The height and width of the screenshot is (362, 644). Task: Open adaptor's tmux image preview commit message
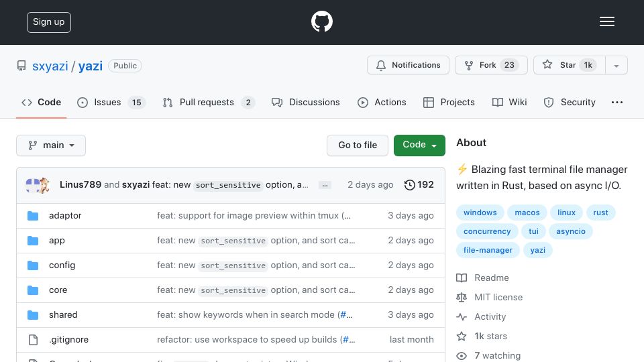(x=254, y=215)
